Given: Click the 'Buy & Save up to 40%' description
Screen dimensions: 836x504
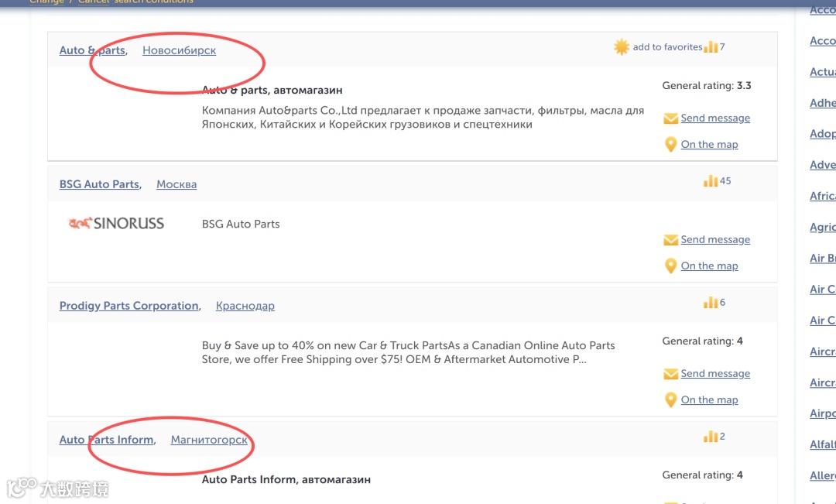Looking at the screenshot, I should coord(408,352).
